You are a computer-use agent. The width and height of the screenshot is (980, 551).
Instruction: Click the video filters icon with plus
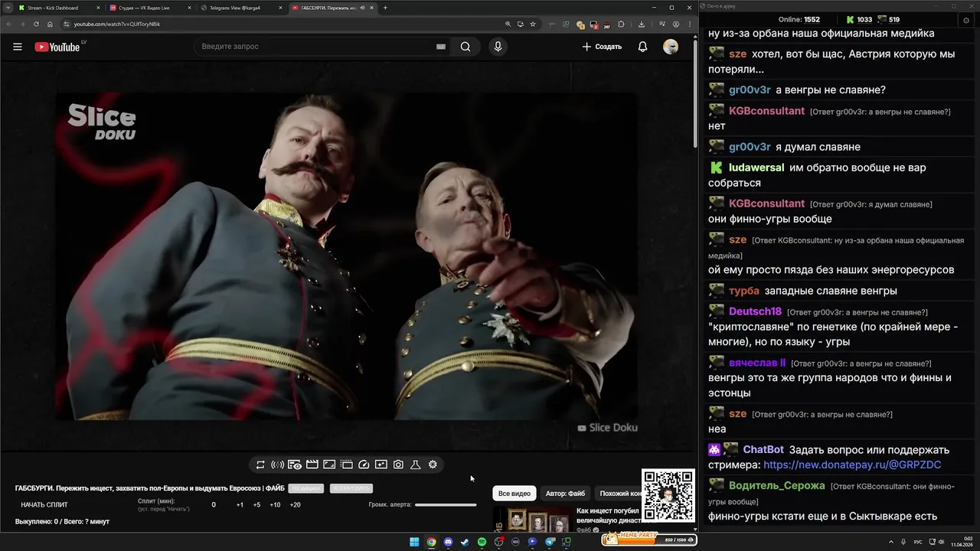coord(381,465)
